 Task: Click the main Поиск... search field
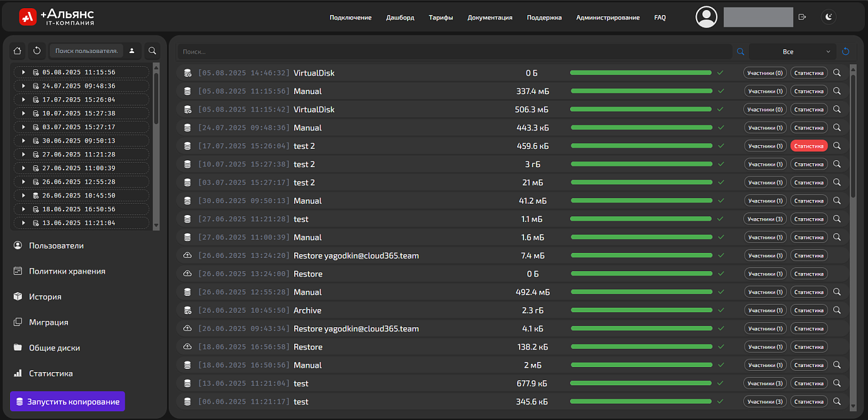(454, 52)
